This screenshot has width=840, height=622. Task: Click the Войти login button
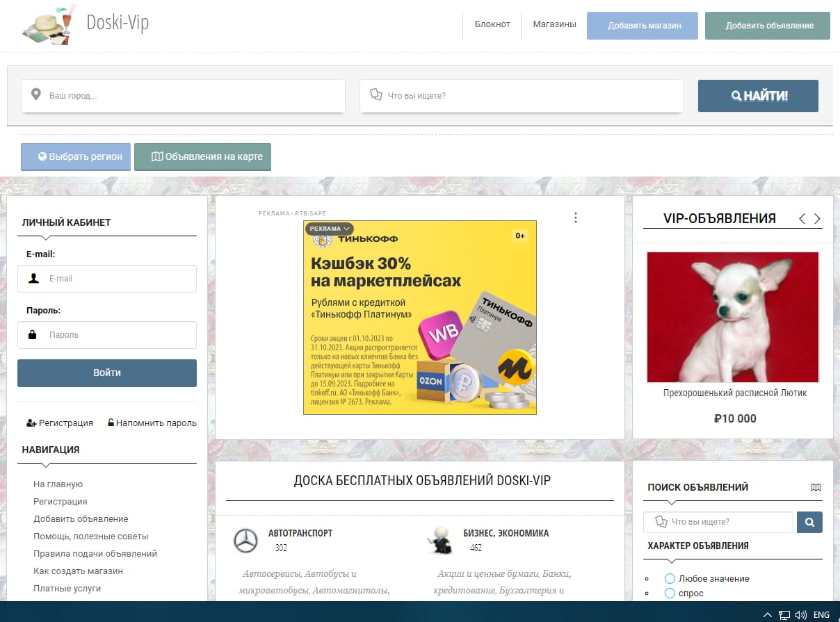(107, 373)
